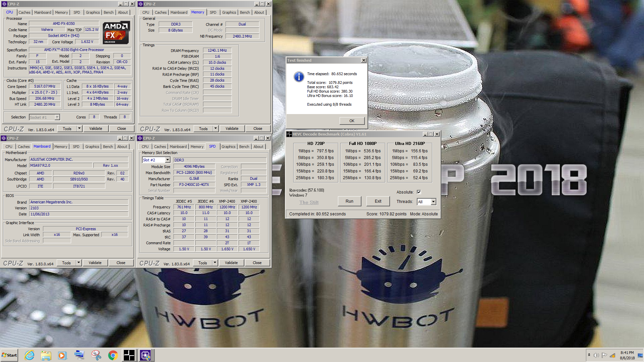Click the motherboard Model field M5A97 R2.0
Image resolution: width=644 pixels, height=362 pixels.
61,165
